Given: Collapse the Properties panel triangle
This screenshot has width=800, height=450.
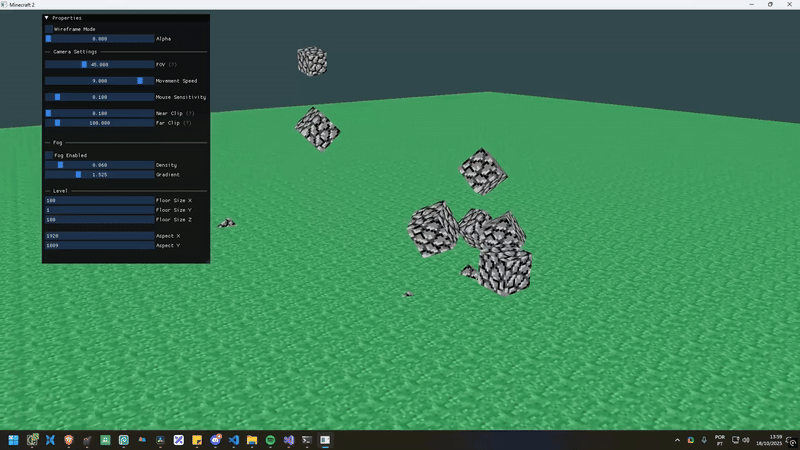Looking at the screenshot, I should tap(47, 18).
